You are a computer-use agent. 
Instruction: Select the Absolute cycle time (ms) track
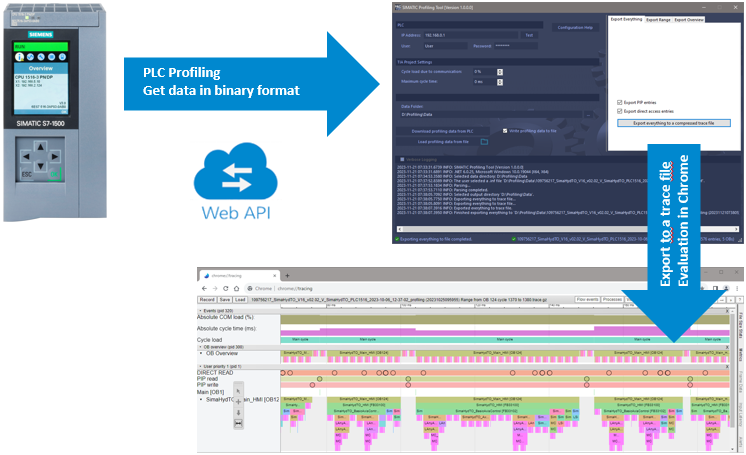coord(227,328)
